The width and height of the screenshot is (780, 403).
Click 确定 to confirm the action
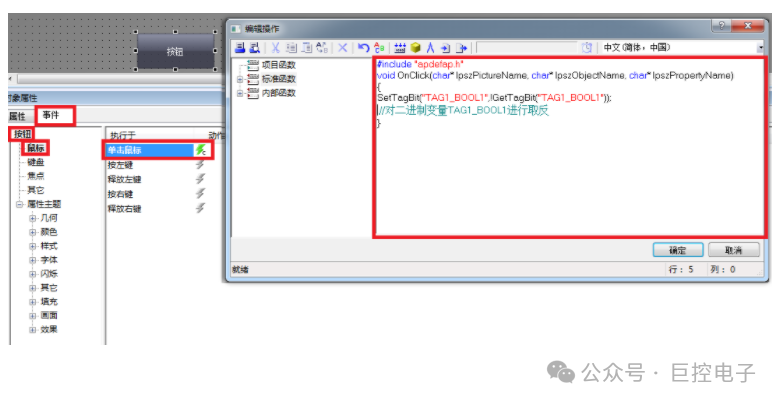(678, 250)
